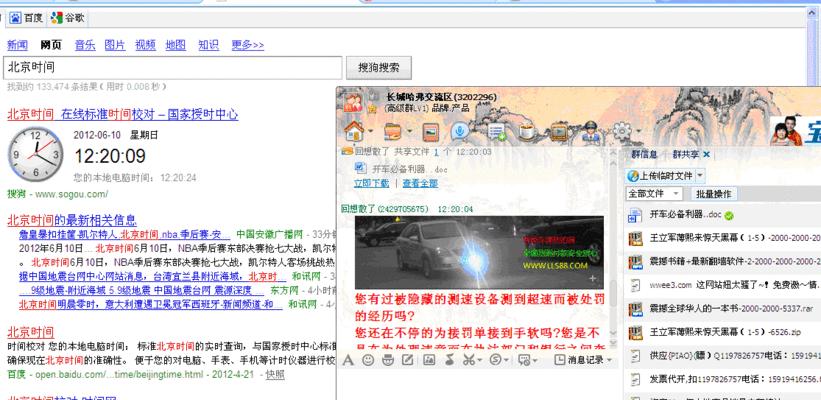Expand dropdown arrow next to folder icon

[x=409, y=131]
